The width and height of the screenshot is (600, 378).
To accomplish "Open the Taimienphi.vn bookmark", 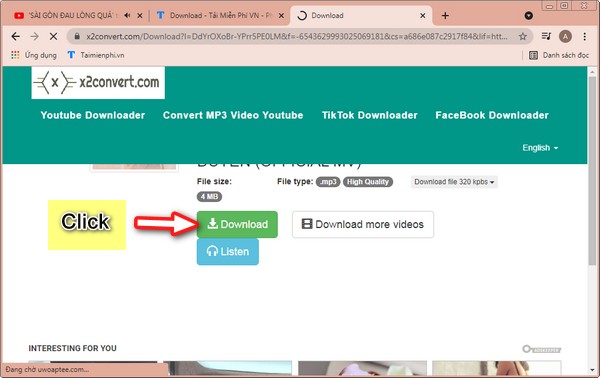I will pos(96,55).
